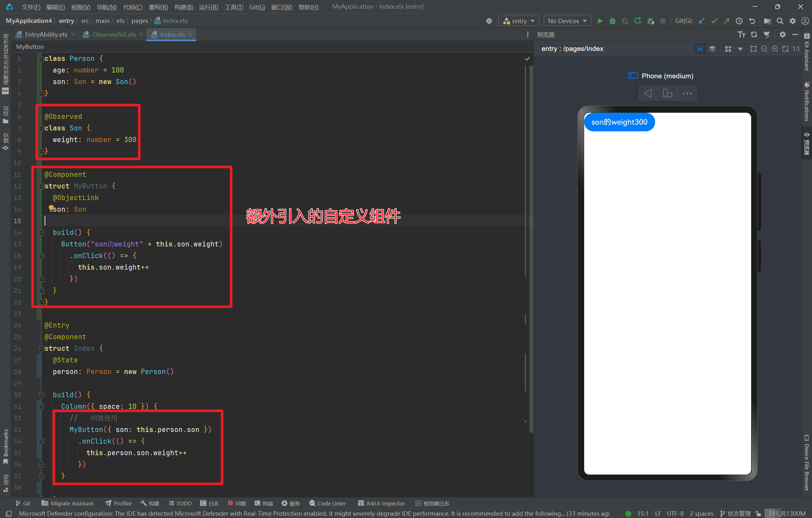Toggle orientation/rotate preview icon
The height and width of the screenshot is (518, 812).
pyautogui.click(x=667, y=94)
